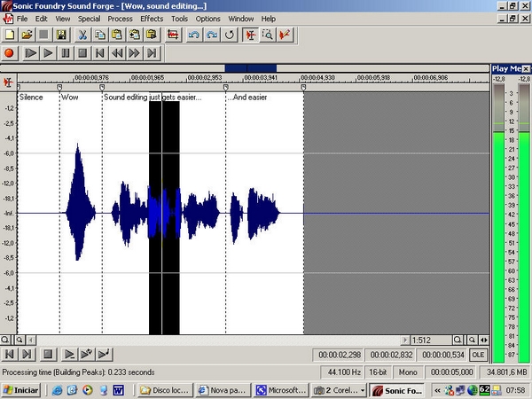Go to end in the data window transport

coord(27,354)
